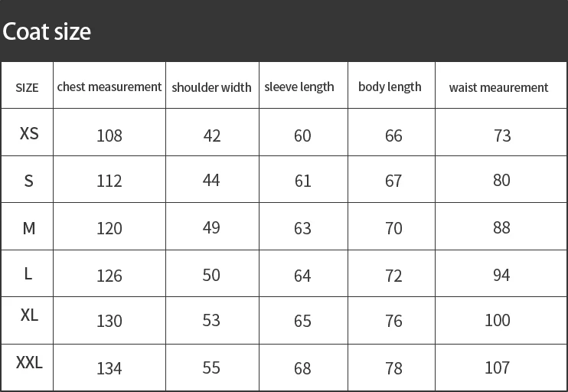Select the shoulder width header cell
This screenshot has width=568, height=392.
[211, 87]
